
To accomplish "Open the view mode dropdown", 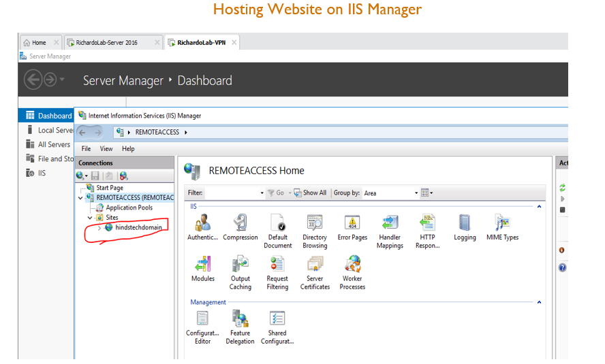I will click(x=426, y=193).
